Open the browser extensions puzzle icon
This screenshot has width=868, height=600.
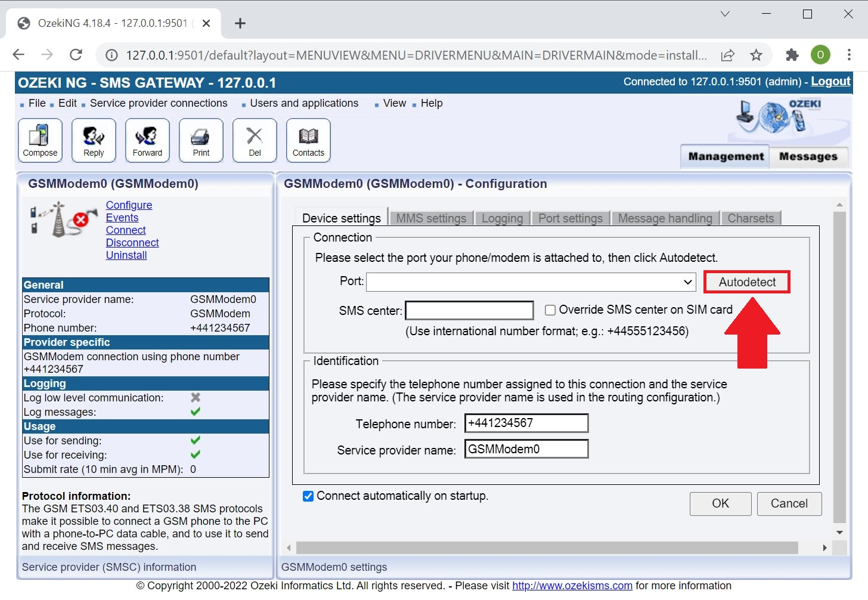792,55
